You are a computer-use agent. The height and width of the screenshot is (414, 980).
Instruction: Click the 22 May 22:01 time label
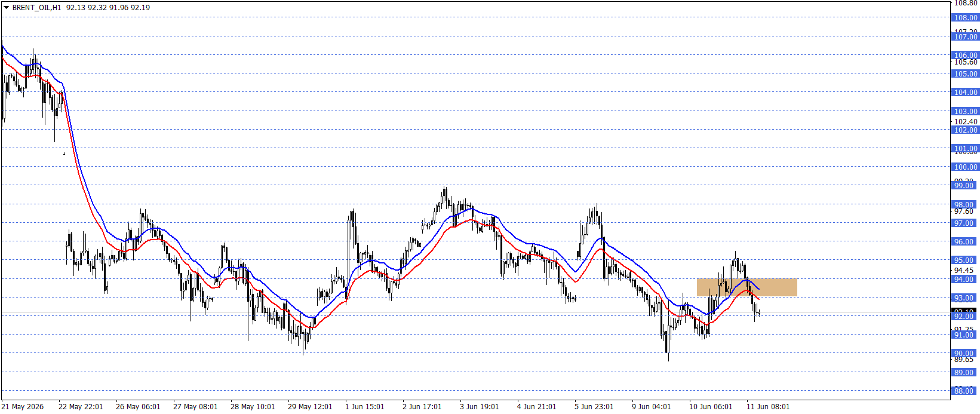coord(81,407)
